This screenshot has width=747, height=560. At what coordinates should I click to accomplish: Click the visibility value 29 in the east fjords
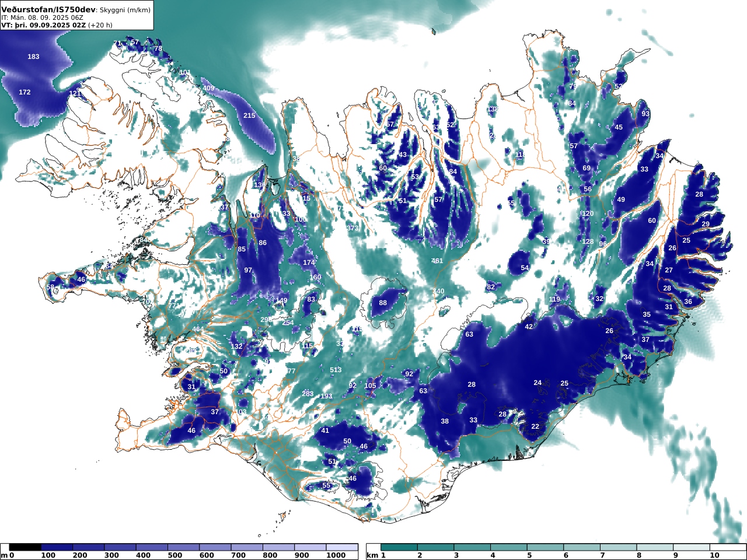coord(706,224)
